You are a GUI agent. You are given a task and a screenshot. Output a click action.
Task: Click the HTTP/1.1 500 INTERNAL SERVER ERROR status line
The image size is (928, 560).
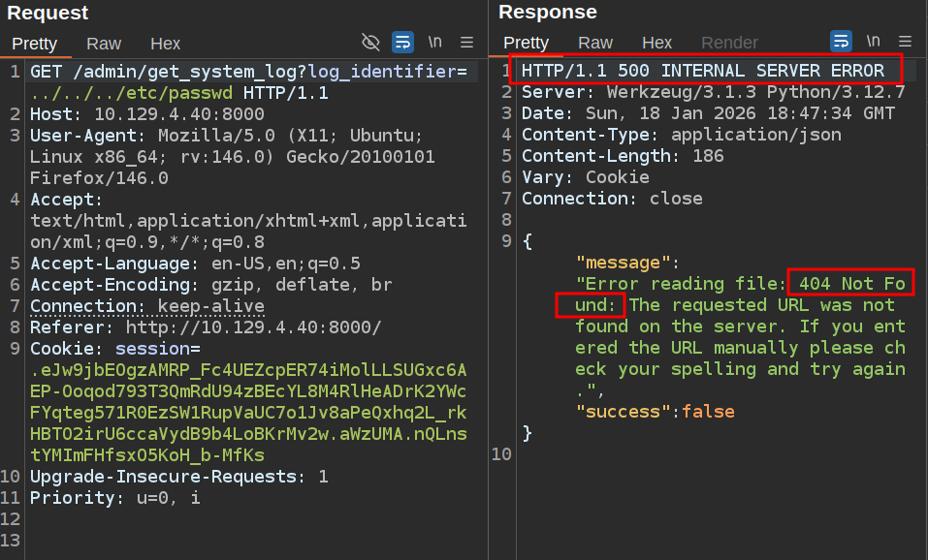702,71
